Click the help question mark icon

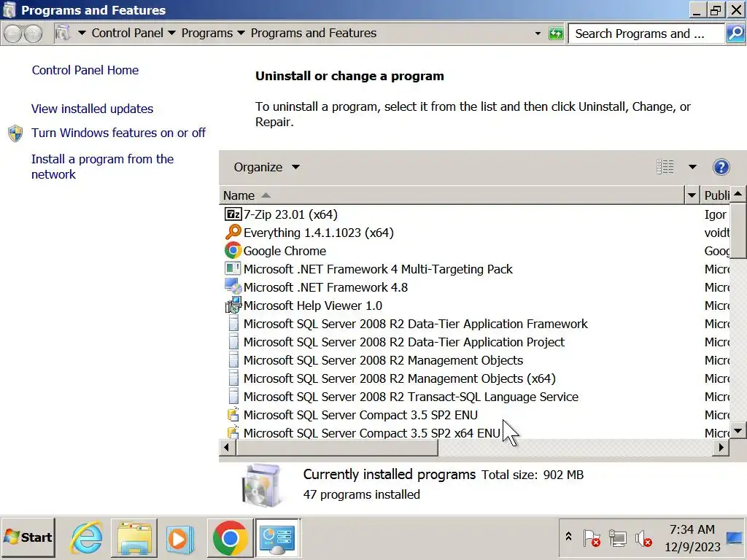[x=721, y=167]
